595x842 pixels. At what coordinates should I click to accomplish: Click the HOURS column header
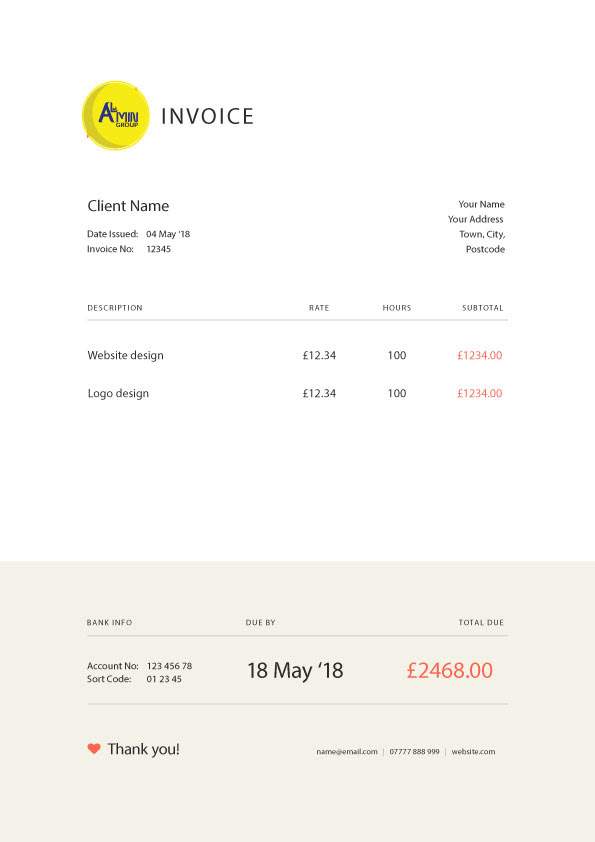(x=397, y=308)
